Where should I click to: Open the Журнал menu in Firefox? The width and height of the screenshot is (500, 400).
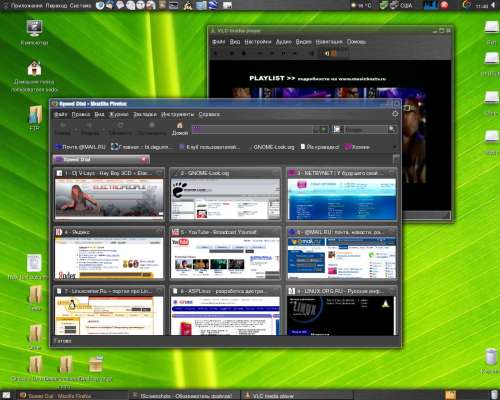119,114
